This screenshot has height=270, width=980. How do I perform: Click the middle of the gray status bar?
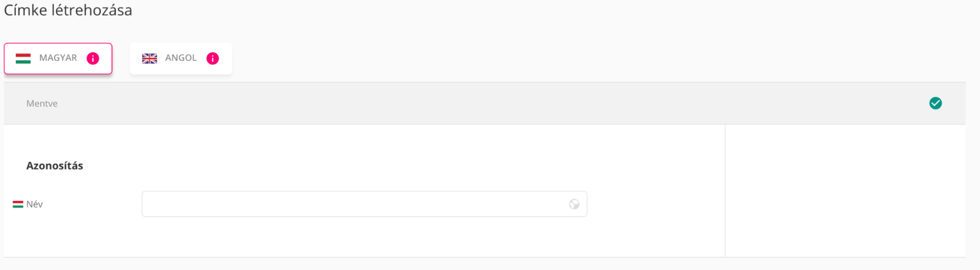point(484,103)
